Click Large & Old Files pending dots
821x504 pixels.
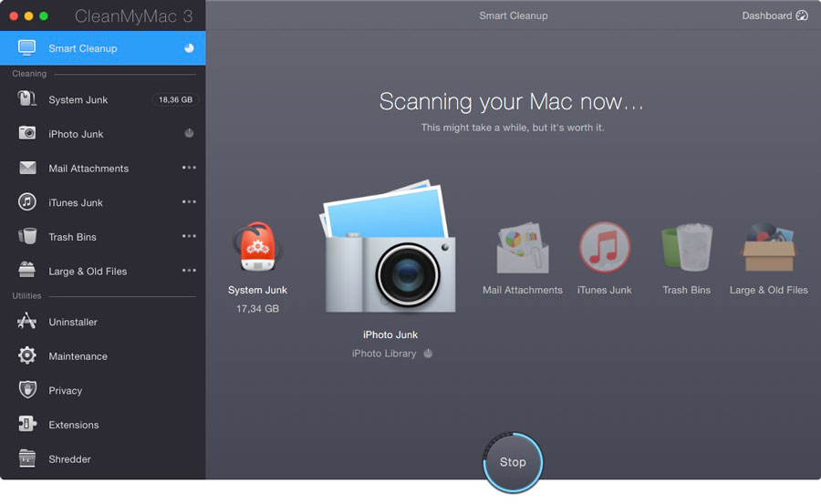tap(189, 270)
